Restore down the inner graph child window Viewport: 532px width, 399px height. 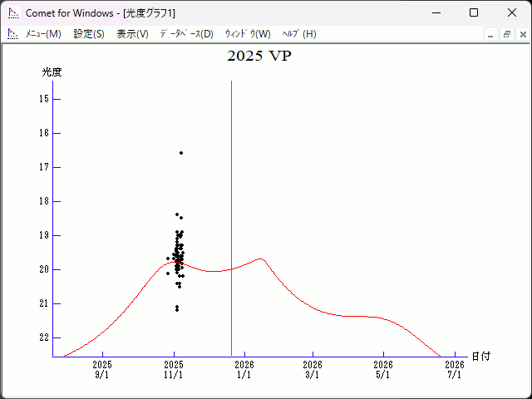[506, 35]
